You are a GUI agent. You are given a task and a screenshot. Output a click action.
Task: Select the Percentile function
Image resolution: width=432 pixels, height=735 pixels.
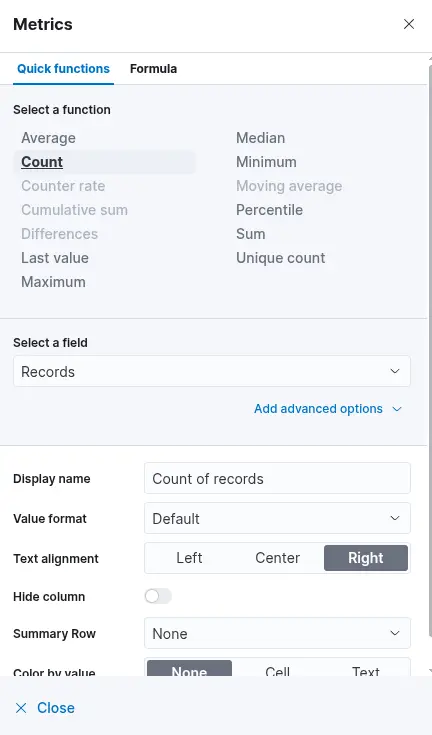[x=269, y=210]
